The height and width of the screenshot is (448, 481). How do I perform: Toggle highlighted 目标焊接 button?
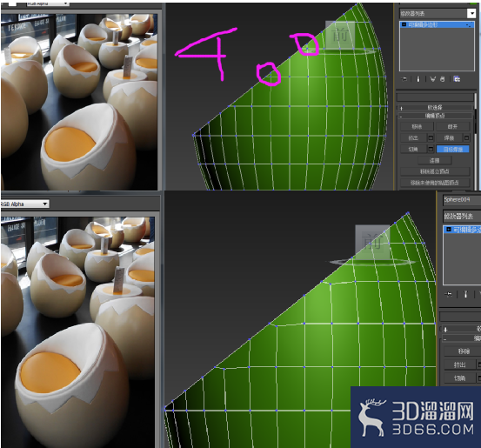click(x=453, y=149)
